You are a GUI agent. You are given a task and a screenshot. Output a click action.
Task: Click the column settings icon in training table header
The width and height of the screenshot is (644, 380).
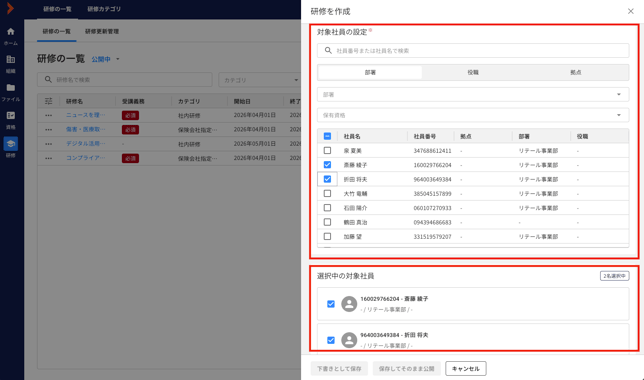point(48,101)
